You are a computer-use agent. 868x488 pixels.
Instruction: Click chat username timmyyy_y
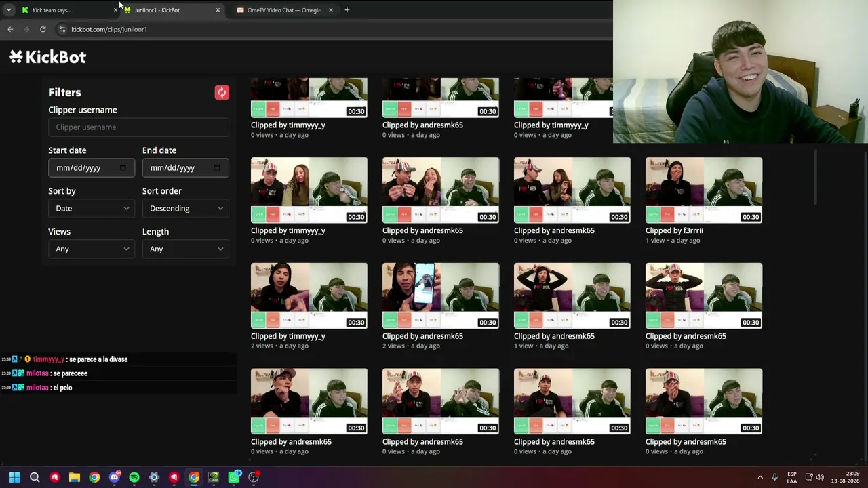click(x=48, y=359)
